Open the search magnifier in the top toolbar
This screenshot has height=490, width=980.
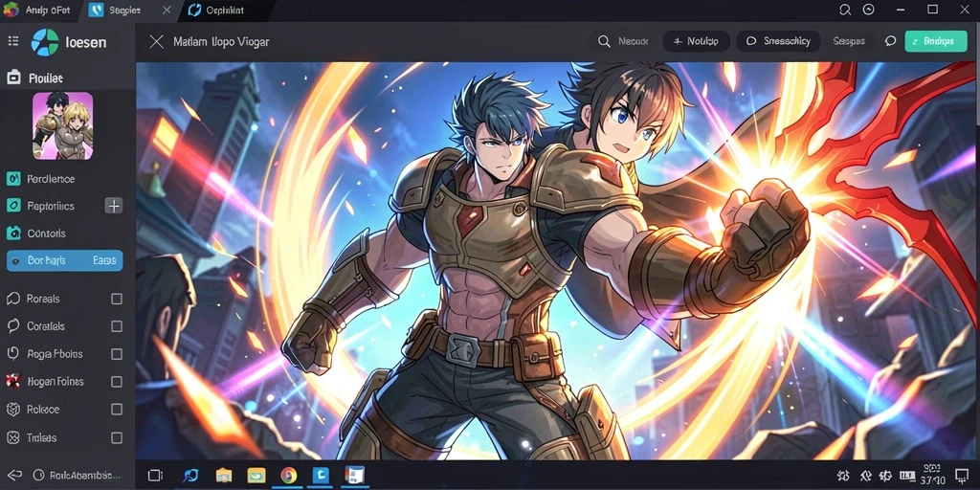point(604,41)
